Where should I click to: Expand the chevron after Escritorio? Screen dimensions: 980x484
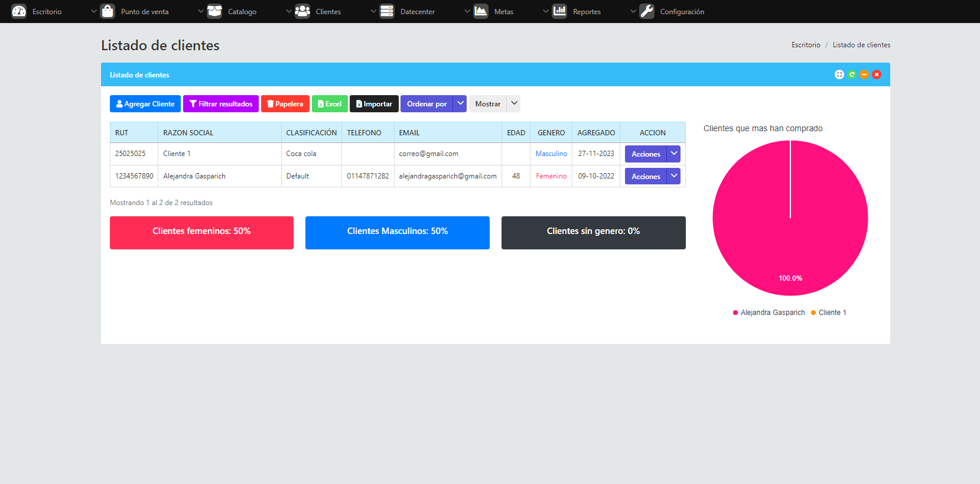(x=93, y=11)
